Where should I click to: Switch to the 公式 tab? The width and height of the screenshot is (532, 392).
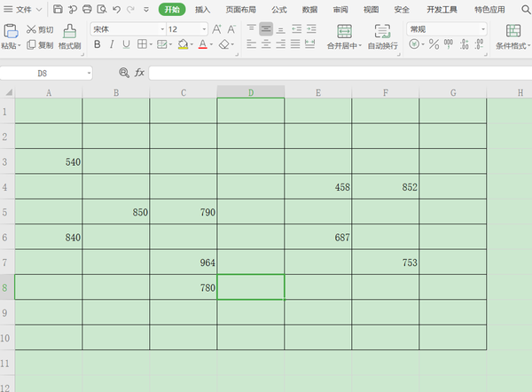tap(279, 10)
